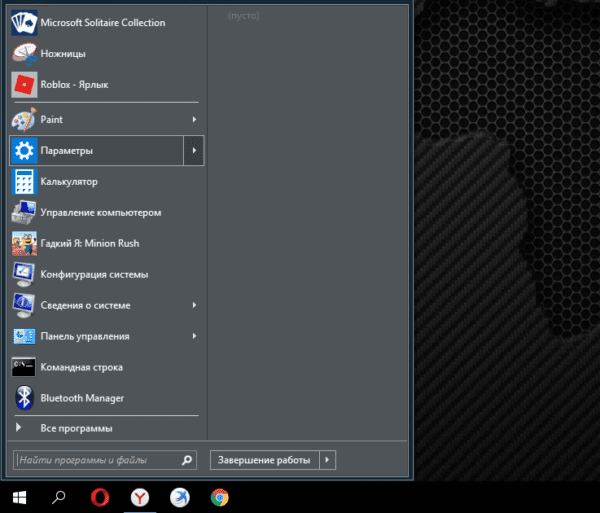Viewport: 600px width, 513px height.
Task: Click the Параметры label
Action: pos(67,151)
